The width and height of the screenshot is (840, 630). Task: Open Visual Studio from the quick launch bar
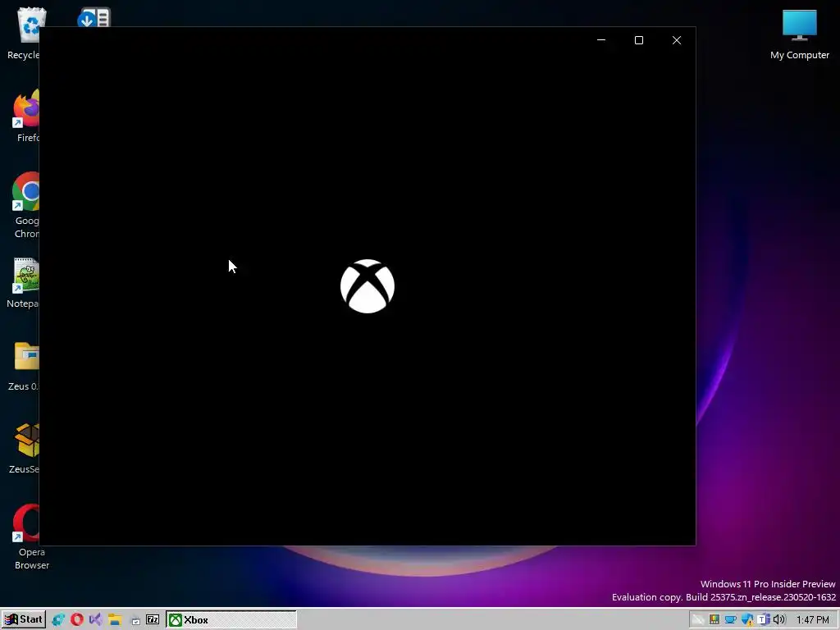pos(95,620)
